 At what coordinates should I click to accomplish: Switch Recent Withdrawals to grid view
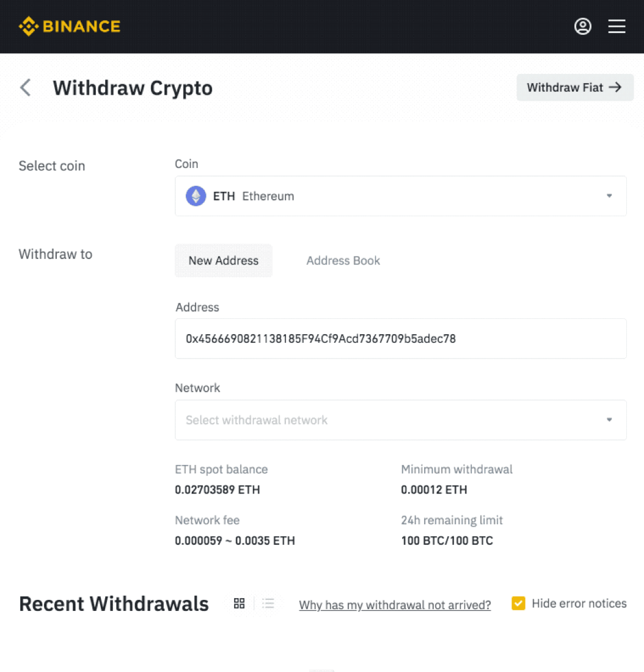click(240, 604)
